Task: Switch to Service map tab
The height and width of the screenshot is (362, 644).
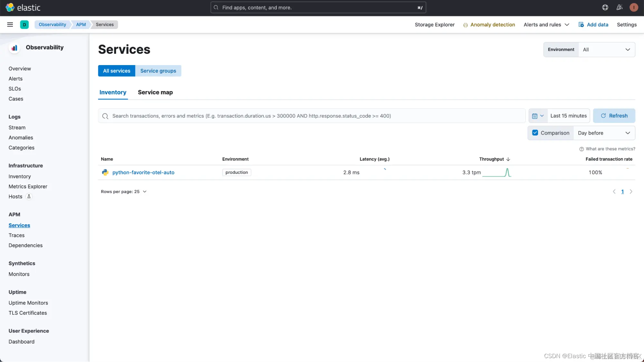Action: click(155, 92)
